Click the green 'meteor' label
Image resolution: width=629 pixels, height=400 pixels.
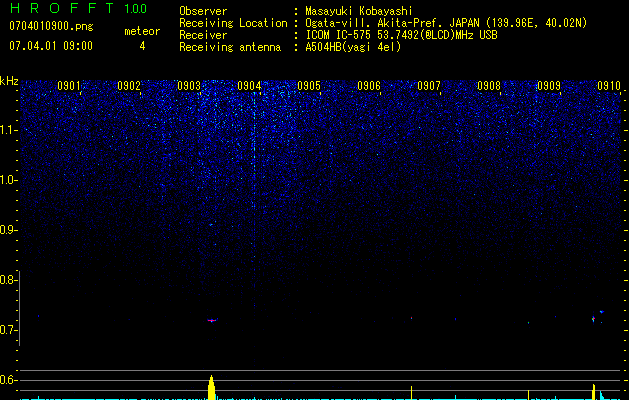coord(142,31)
